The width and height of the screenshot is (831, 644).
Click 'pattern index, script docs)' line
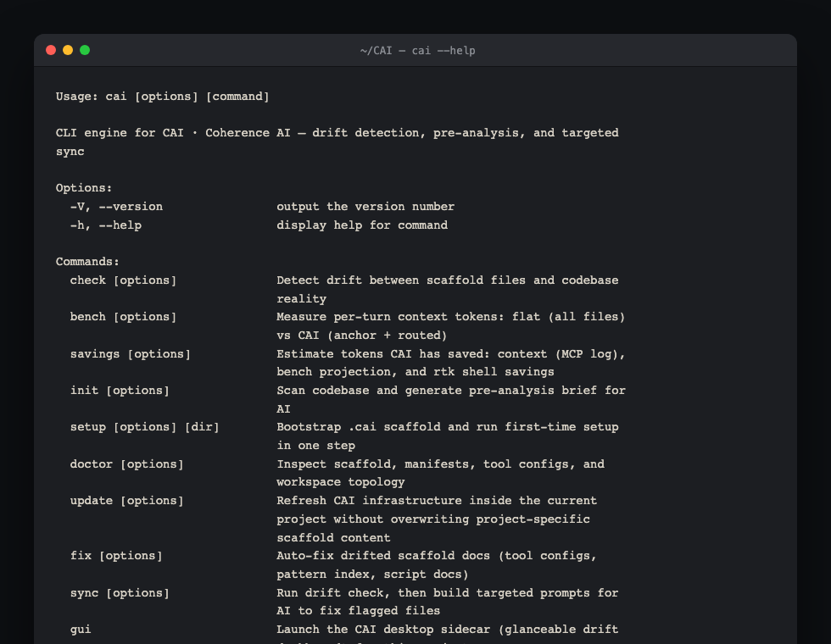372,575
